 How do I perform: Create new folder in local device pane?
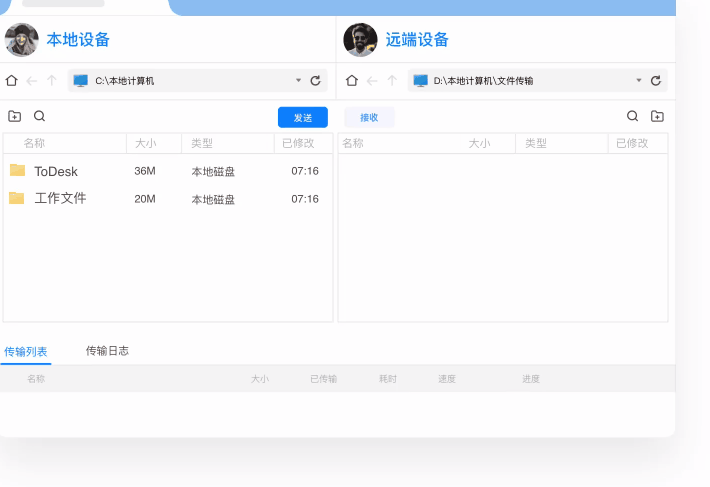point(14,116)
